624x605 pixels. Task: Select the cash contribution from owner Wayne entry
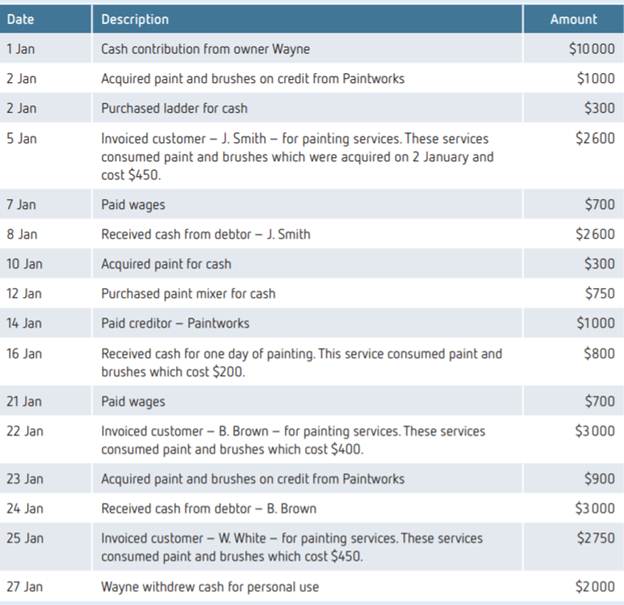pos(205,49)
